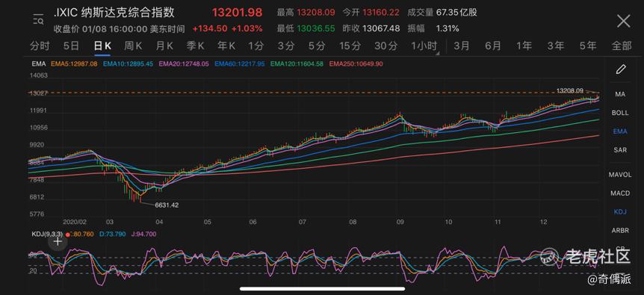Choose the 15分 interval
The height and width of the screenshot is (295, 644).
click(350, 46)
